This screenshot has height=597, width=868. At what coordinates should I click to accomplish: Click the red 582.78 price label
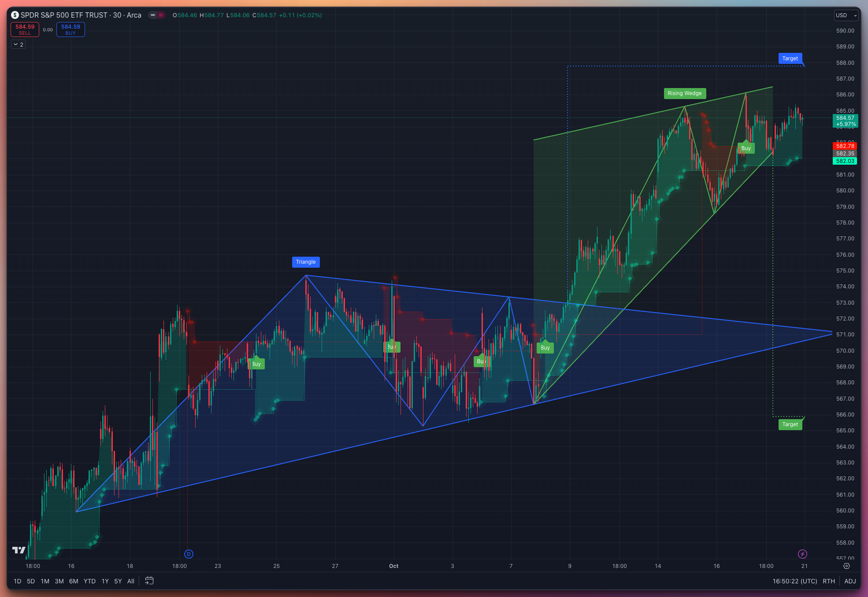(845, 146)
